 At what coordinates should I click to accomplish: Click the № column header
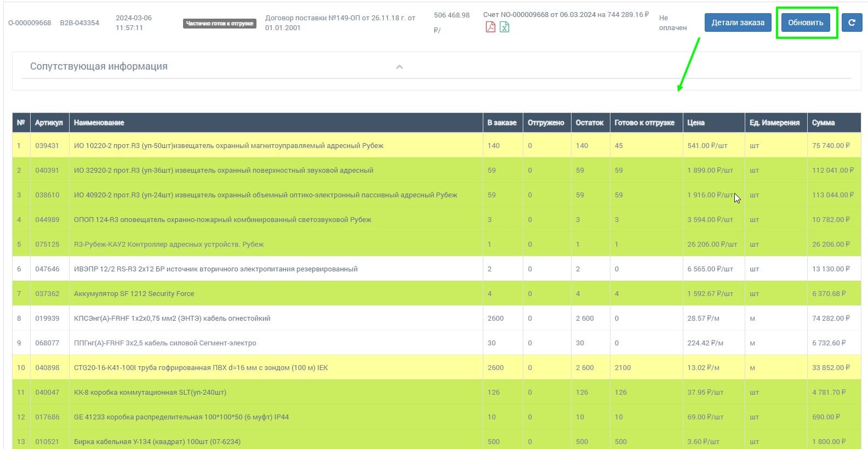(x=21, y=123)
